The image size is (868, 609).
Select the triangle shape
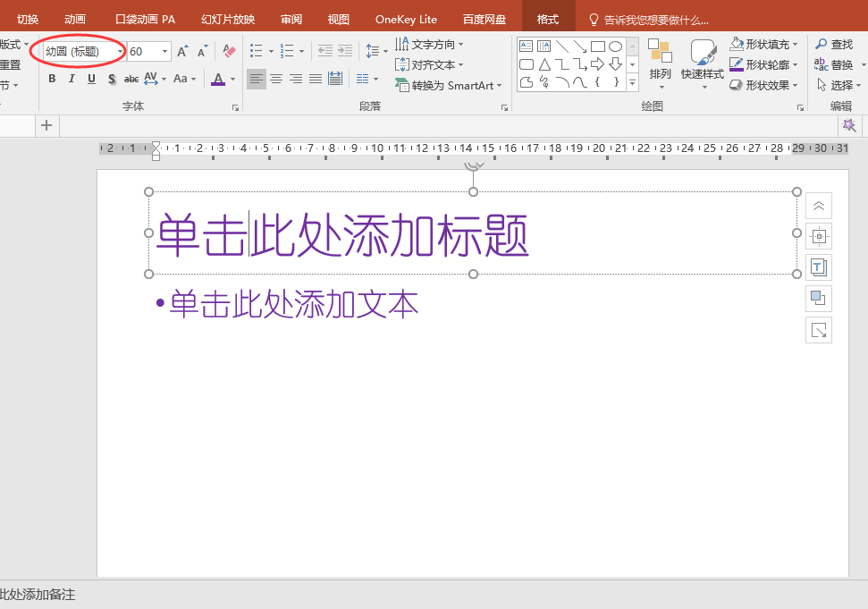[x=544, y=64]
